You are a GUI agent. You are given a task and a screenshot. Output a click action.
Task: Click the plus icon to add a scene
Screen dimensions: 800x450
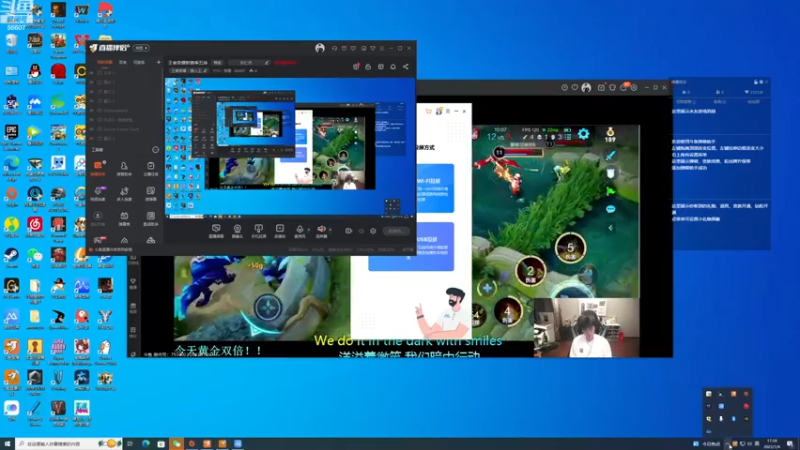158,62
